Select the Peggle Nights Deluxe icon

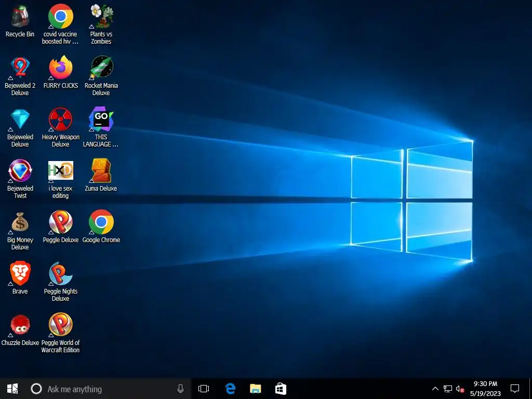(x=60, y=273)
